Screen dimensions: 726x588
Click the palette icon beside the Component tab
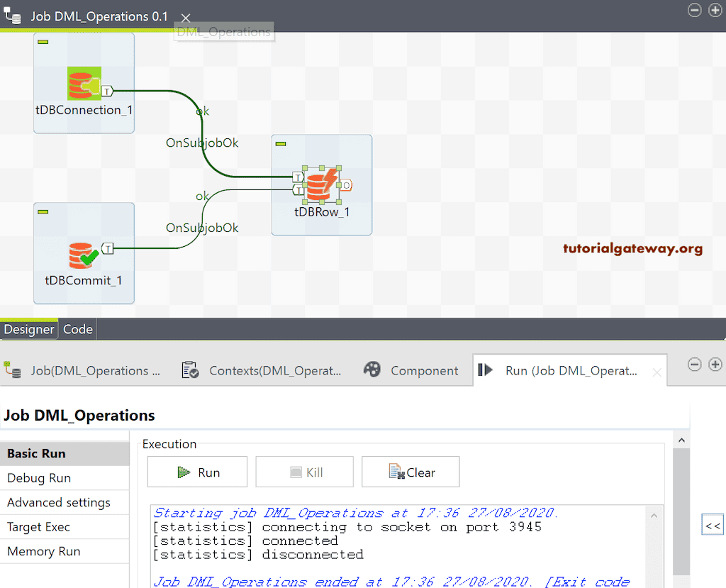pos(372,370)
